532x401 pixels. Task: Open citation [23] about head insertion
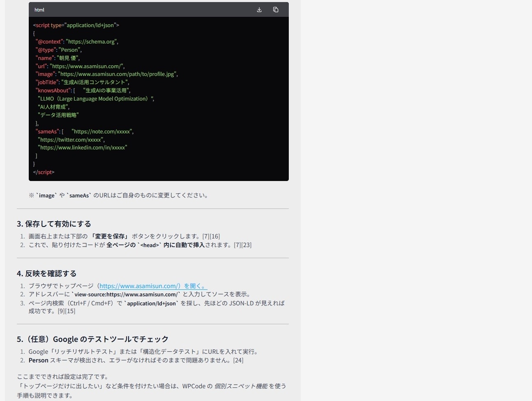(x=246, y=245)
